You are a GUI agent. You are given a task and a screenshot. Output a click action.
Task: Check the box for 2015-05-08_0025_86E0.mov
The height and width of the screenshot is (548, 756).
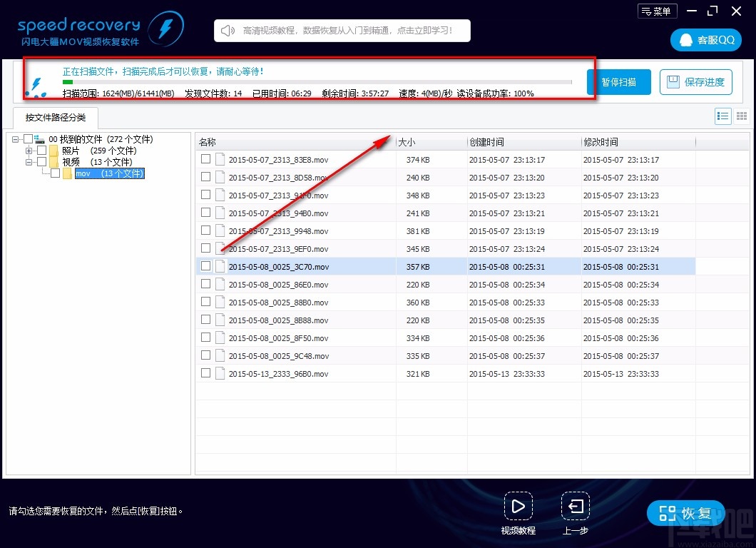pos(206,284)
